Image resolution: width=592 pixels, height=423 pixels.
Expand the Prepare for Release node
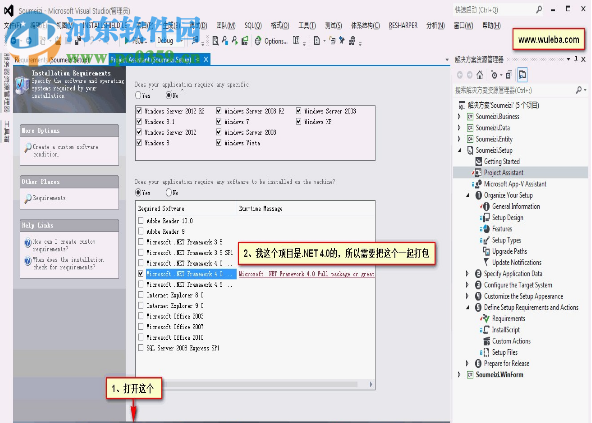[x=468, y=363]
